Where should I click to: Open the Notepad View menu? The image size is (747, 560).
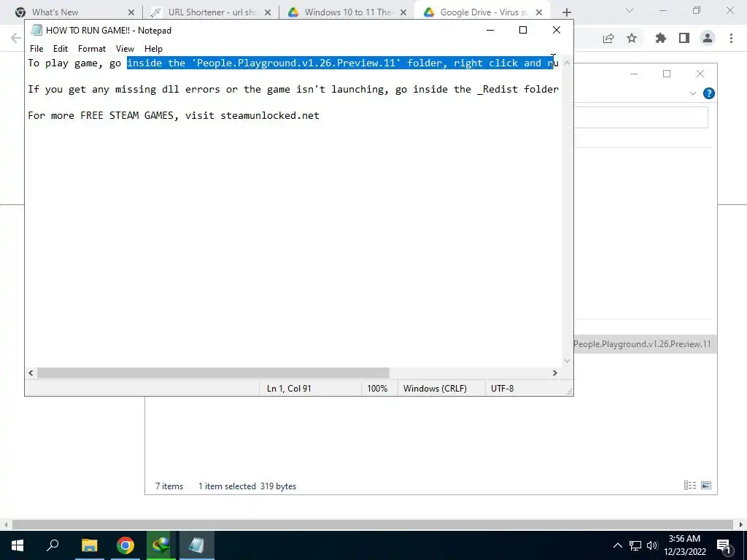tap(125, 49)
